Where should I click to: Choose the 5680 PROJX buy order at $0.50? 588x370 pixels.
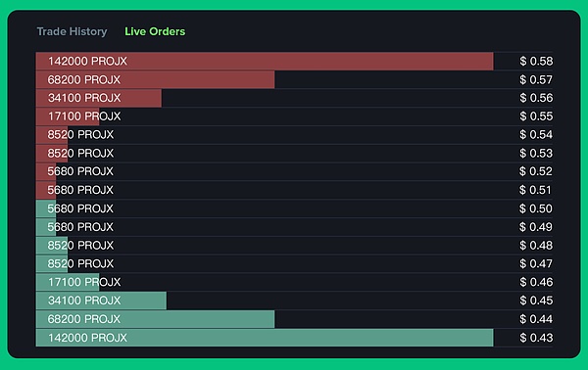[x=294, y=208]
